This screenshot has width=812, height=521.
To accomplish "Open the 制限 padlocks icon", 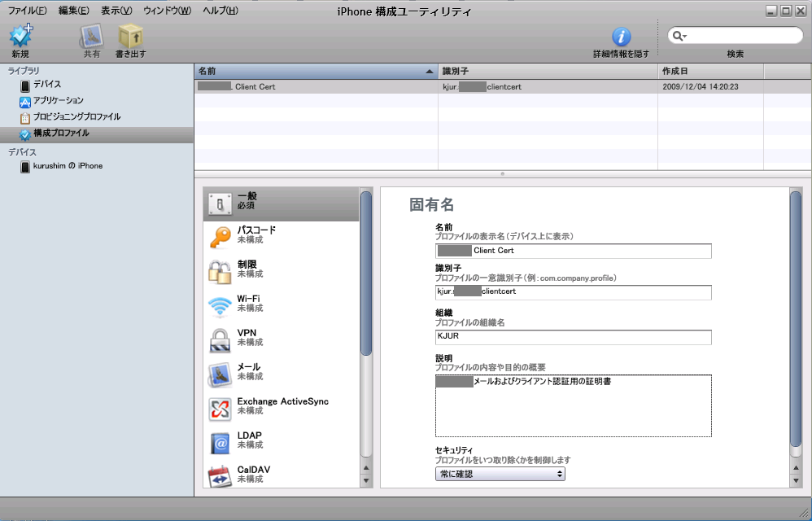I will coord(220,272).
